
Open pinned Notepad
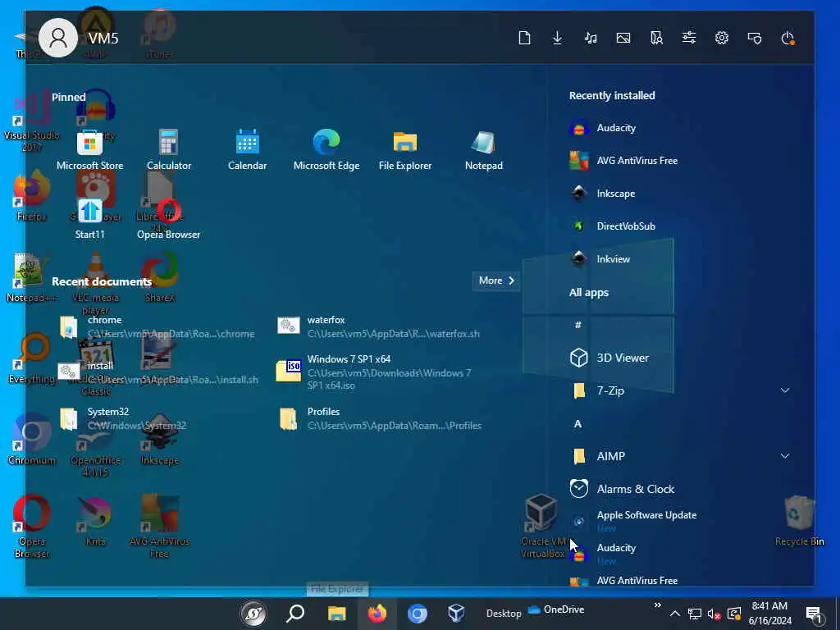(x=484, y=150)
